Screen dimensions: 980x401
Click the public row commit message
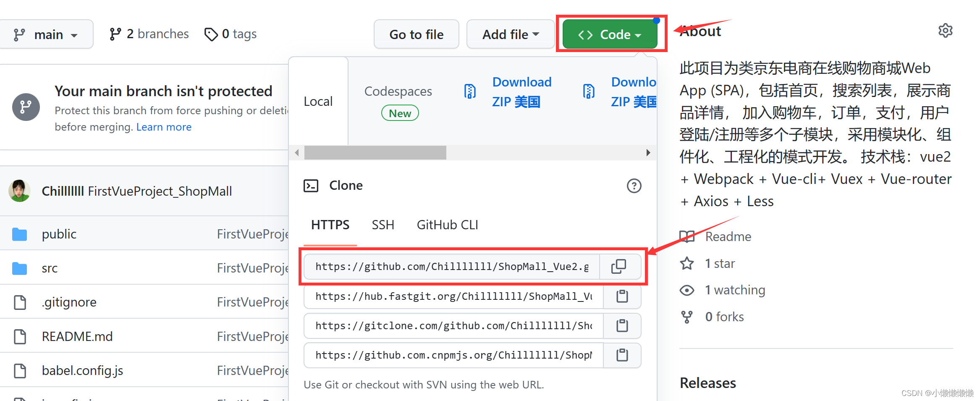253,234
